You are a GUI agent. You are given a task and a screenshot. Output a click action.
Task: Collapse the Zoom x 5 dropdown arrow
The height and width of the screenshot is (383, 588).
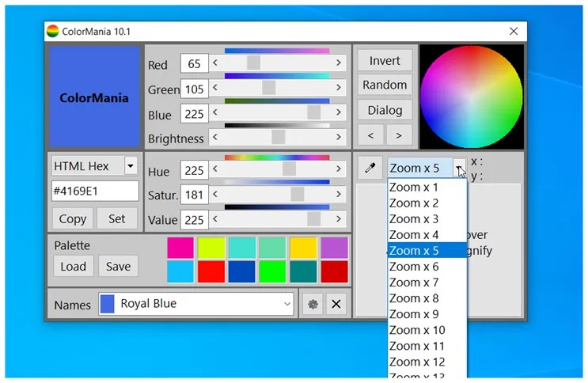pos(459,168)
